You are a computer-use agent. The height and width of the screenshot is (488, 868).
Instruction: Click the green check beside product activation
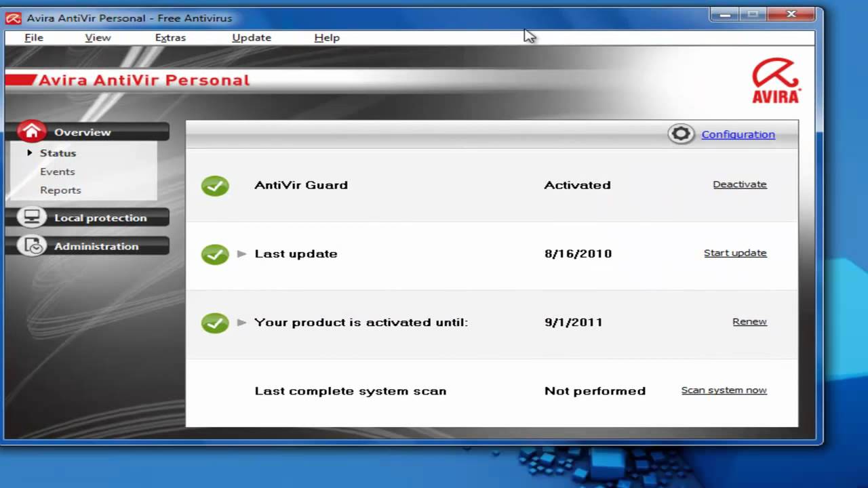tap(215, 323)
